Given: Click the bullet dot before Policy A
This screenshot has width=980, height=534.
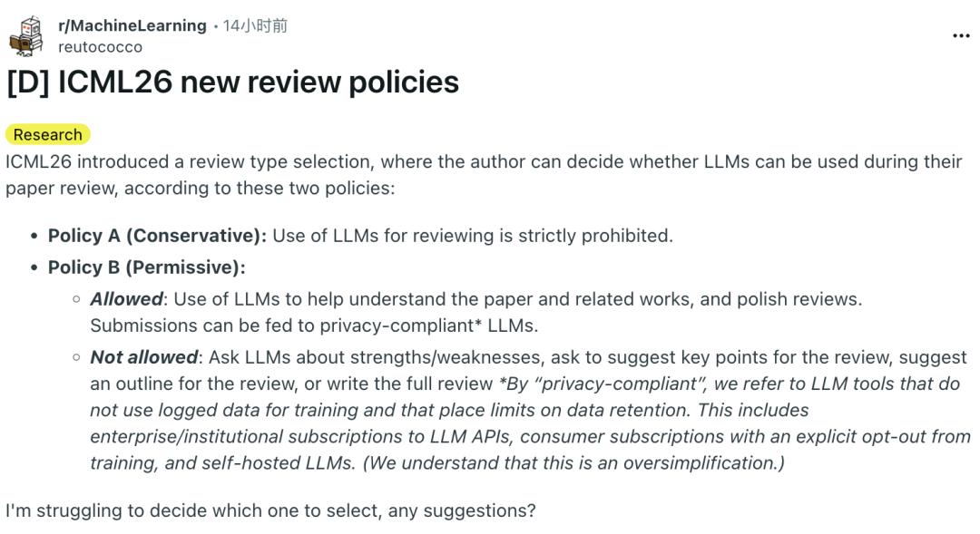Looking at the screenshot, I should pos(34,236).
